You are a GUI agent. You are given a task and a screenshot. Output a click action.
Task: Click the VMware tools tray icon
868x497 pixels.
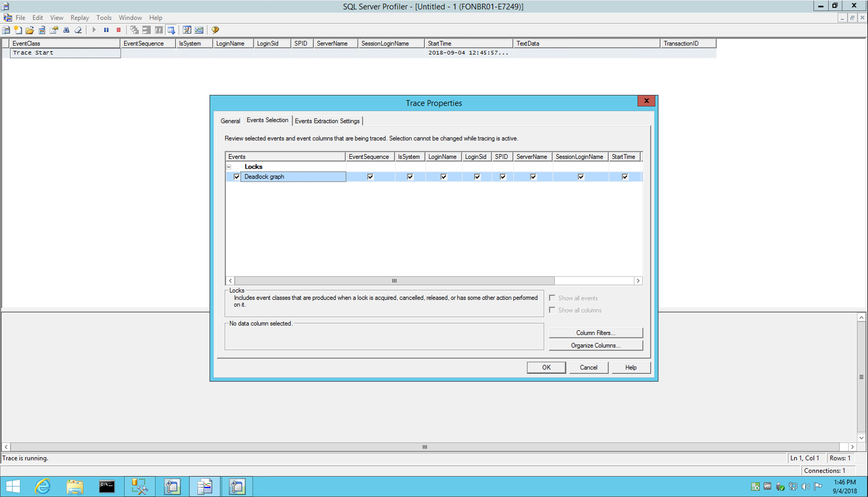coord(768,487)
